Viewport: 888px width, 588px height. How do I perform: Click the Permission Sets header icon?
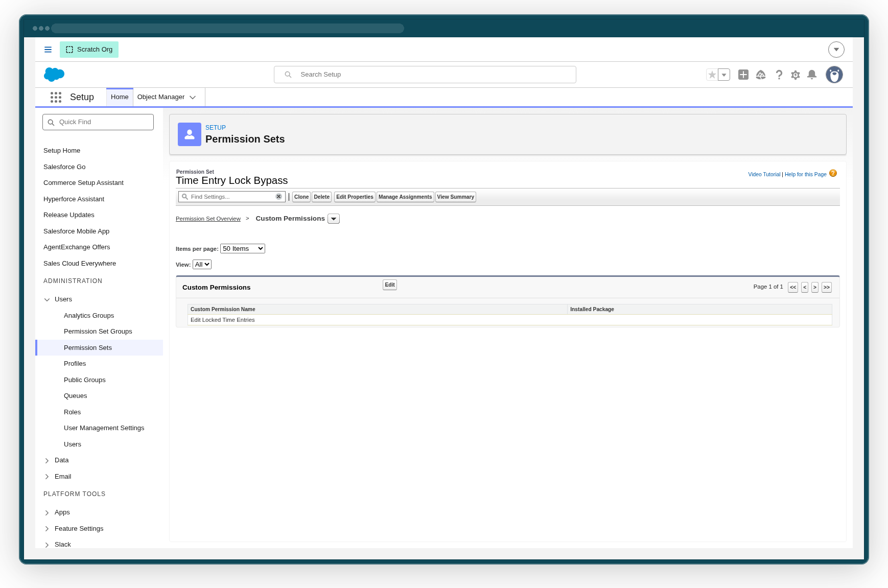[x=190, y=134]
